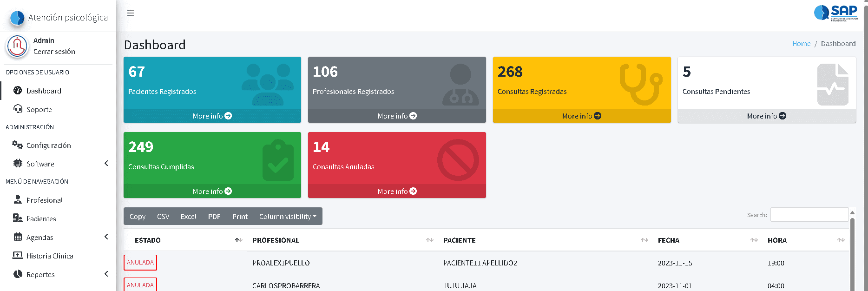This screenshot has height=291, width=868.
Task: Click the Admin user name
Action: pos(44,40)
